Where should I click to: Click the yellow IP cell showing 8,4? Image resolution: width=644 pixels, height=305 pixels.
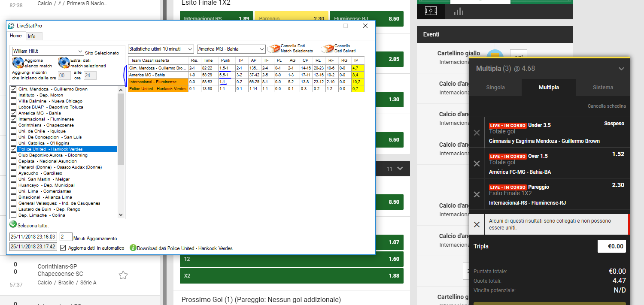[x=358, y=75]
